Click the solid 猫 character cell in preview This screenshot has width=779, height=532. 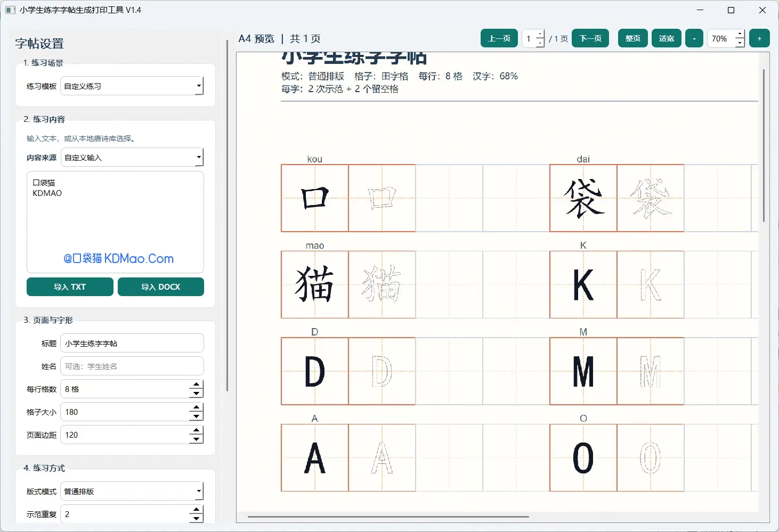pos(315,284)
